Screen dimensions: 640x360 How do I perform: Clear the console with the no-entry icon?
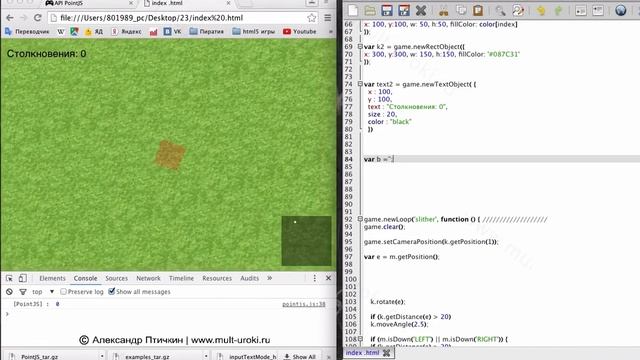click(9, 292)
